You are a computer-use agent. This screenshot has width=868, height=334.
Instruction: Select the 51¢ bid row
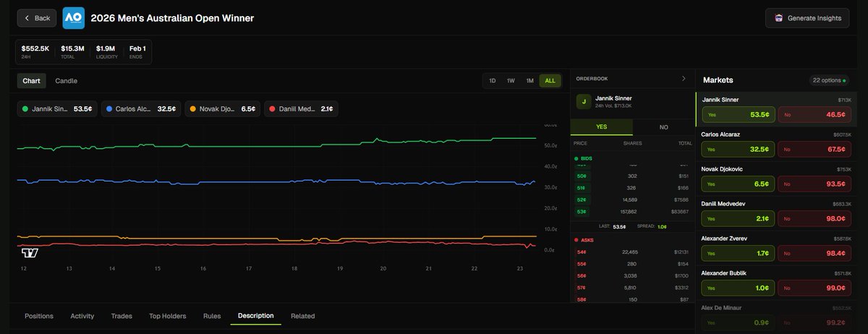click(633, 188)
